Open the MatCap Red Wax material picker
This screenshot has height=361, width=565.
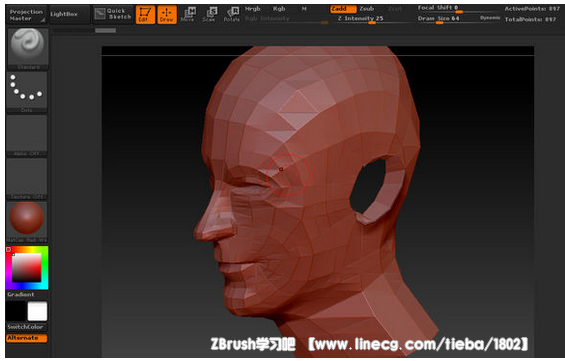pos(27,222)
